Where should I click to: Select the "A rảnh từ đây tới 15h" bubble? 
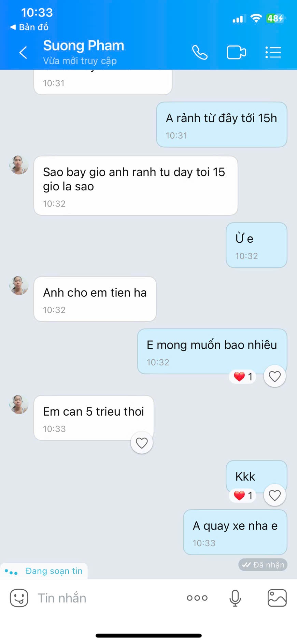pos(222,124)
